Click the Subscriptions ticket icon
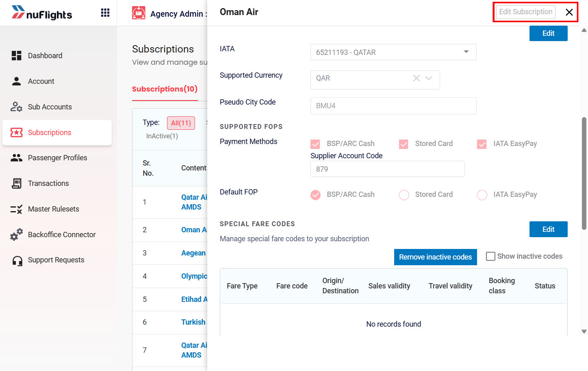The height and width of the screenshot is (371, 588). tap(16, 133)
